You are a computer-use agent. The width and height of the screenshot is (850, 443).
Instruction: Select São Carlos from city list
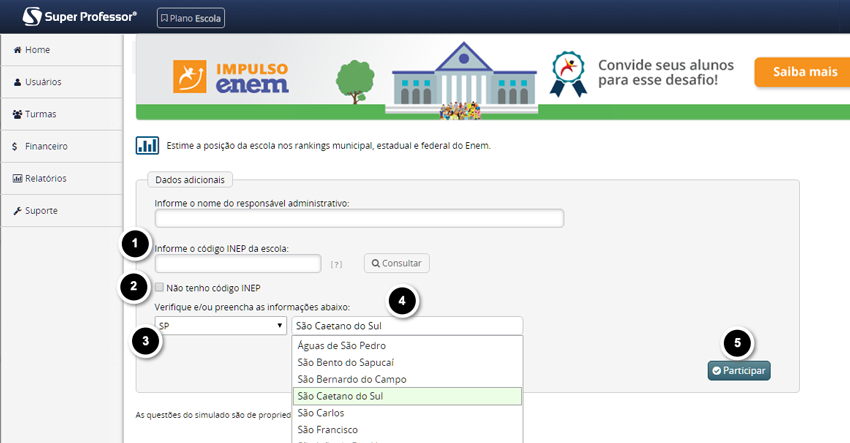coord(407,413)
